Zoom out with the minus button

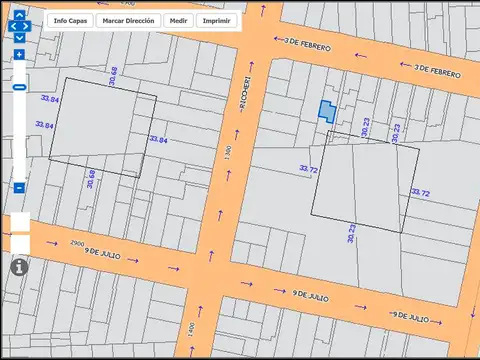(x=19, y=188)
